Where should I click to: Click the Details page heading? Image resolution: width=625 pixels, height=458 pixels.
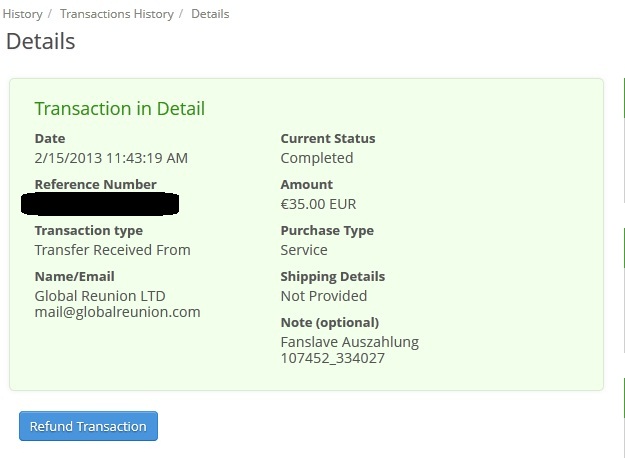coord(41,42)
